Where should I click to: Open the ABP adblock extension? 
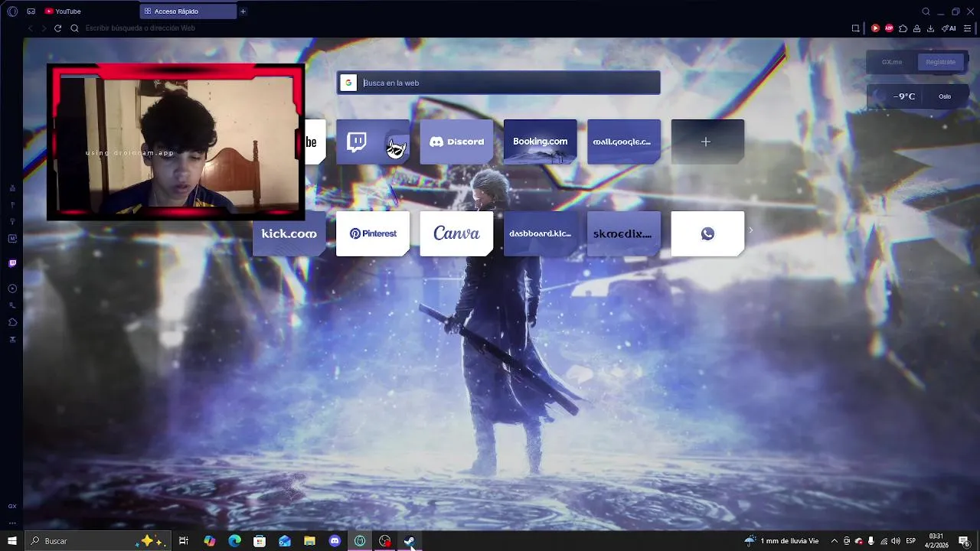click(889, 28)
